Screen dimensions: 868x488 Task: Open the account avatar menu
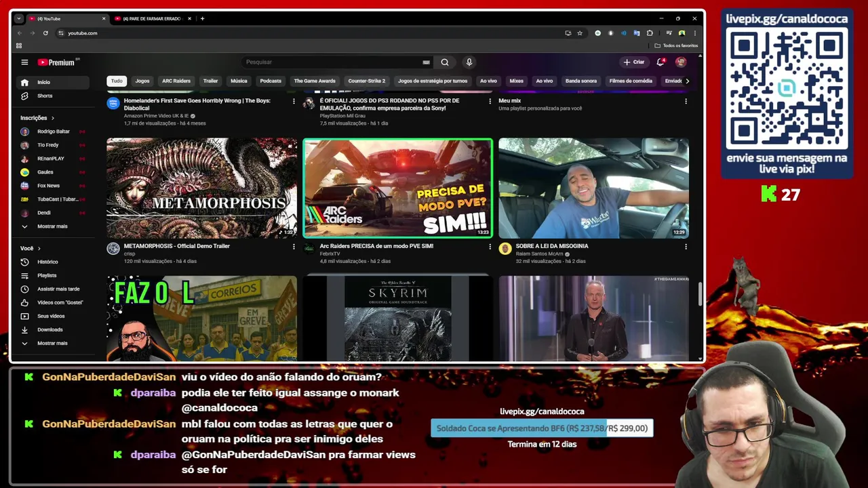tap(681, 62)
